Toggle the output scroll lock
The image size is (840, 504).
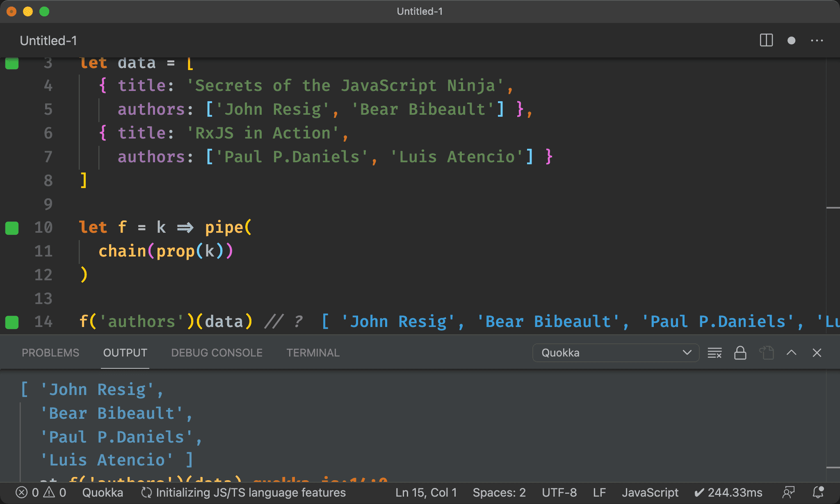740,353
